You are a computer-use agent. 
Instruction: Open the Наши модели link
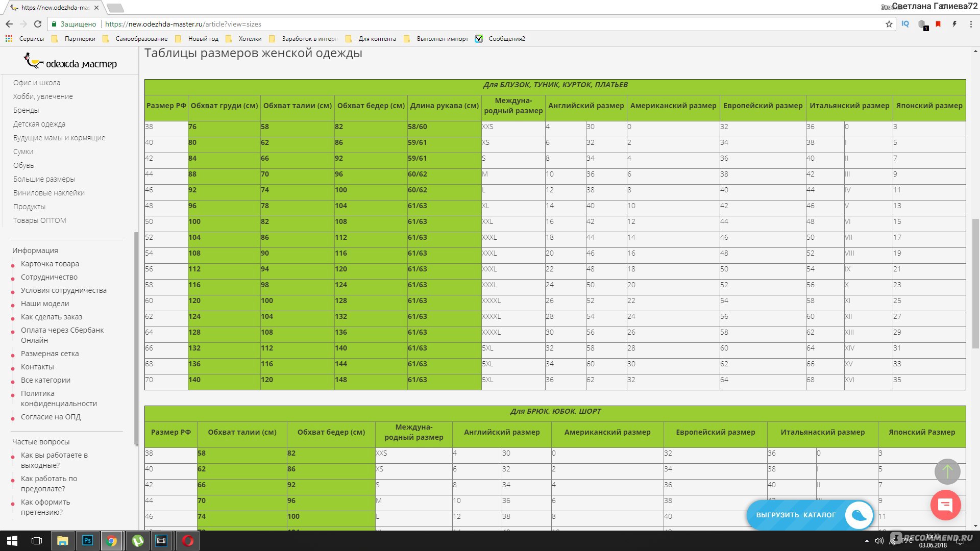tap(45, 304)
